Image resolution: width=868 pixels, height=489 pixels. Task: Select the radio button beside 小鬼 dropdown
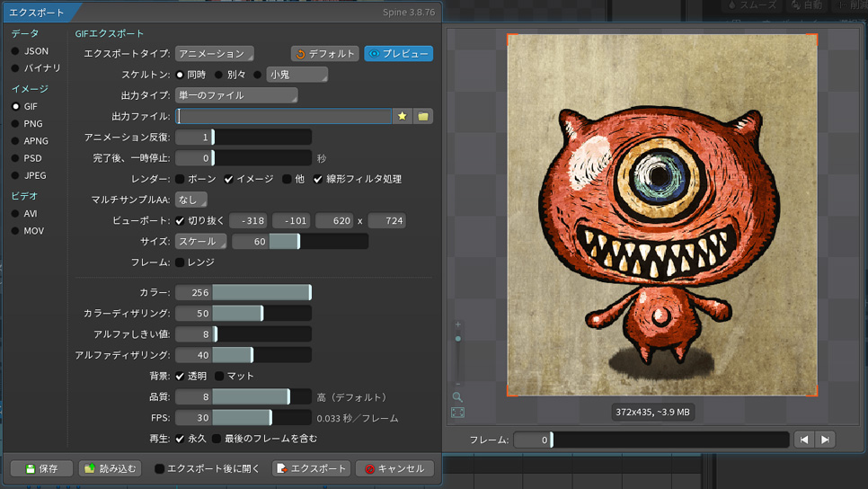coord(257,75)
